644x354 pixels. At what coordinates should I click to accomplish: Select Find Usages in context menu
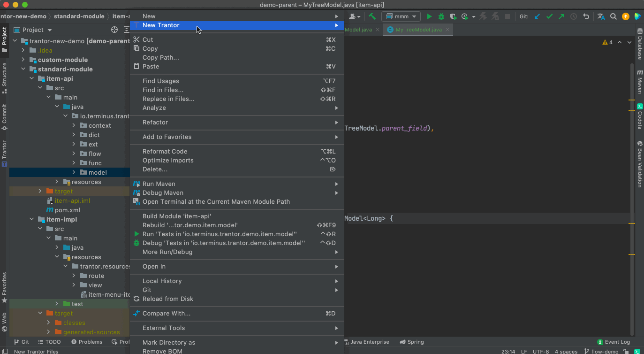click(x=161, y=81)
